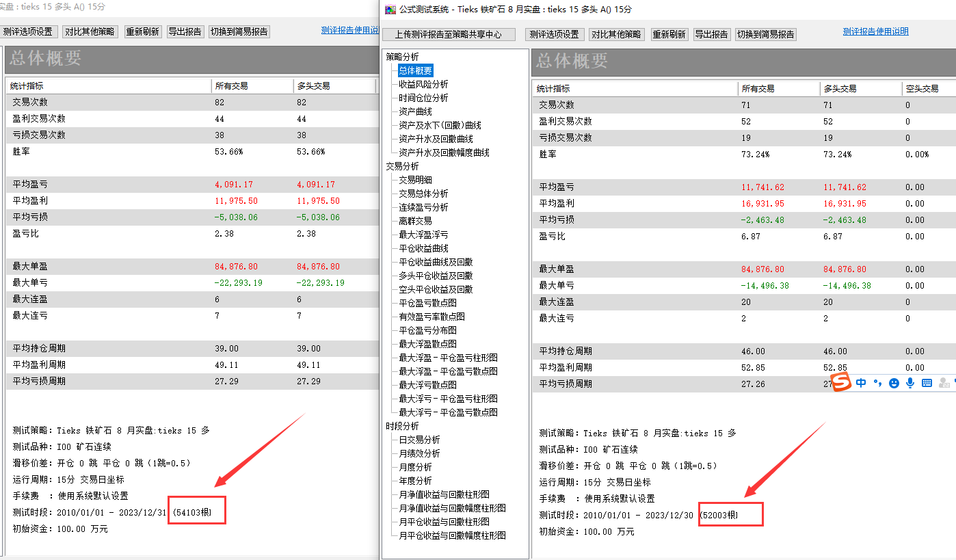The height and width of the screenshot is (560, 956).
Task: Click 对比其他策略 in the front window
Action: pos(616,34)
